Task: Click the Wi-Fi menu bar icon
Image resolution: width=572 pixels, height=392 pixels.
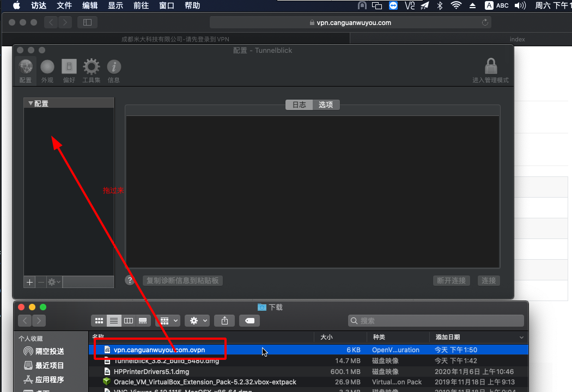Action: pos(456,5)
